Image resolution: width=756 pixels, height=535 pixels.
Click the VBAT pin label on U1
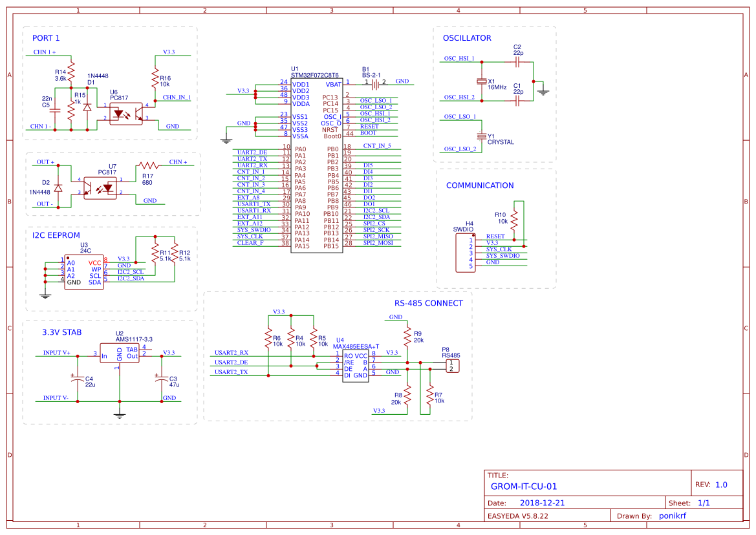coord(332,83)
